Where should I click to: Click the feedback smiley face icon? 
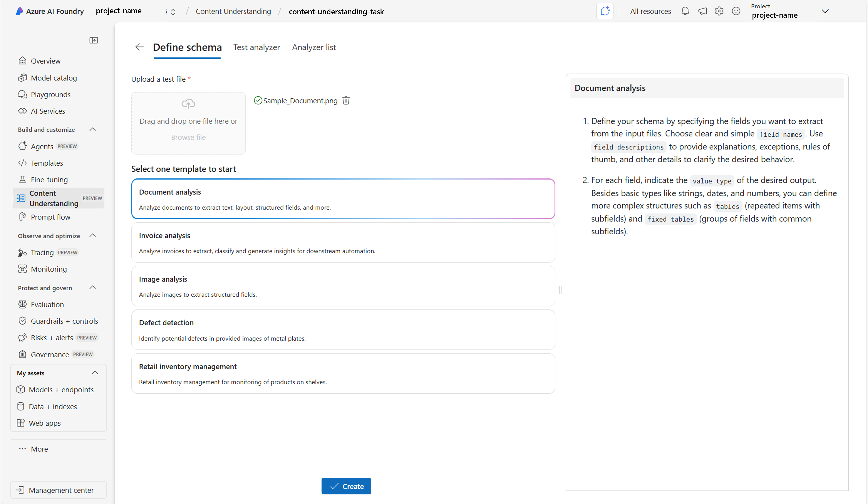[x=736, y=11]
